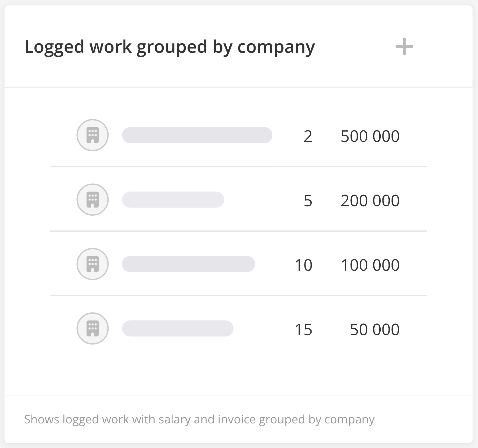Click the count value 10

click(303, 265)
